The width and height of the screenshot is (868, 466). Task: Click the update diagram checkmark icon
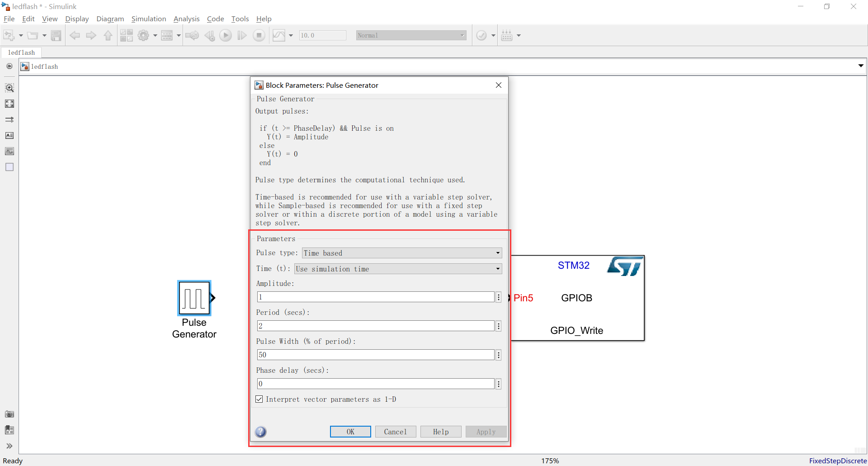coord(482,35)
